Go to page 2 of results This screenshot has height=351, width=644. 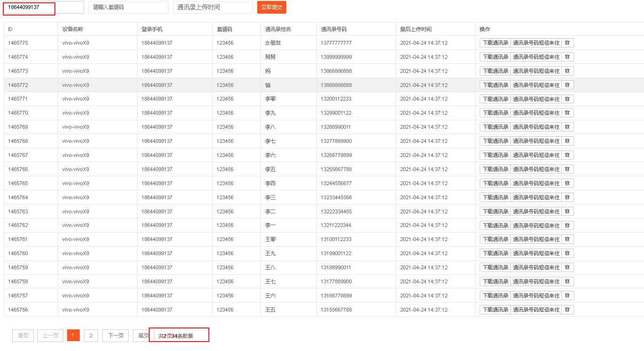(91, 335)
